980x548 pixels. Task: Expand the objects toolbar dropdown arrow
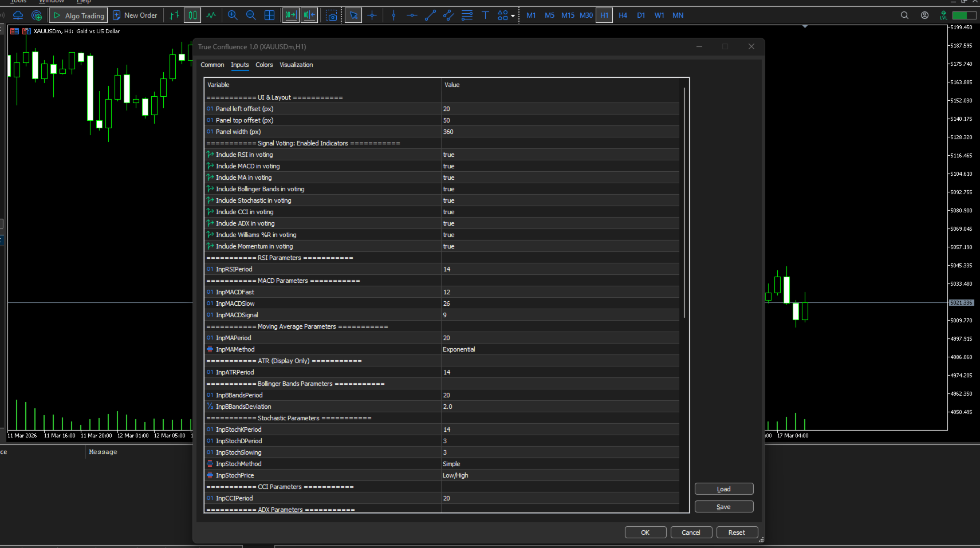(x=513, y=16)
